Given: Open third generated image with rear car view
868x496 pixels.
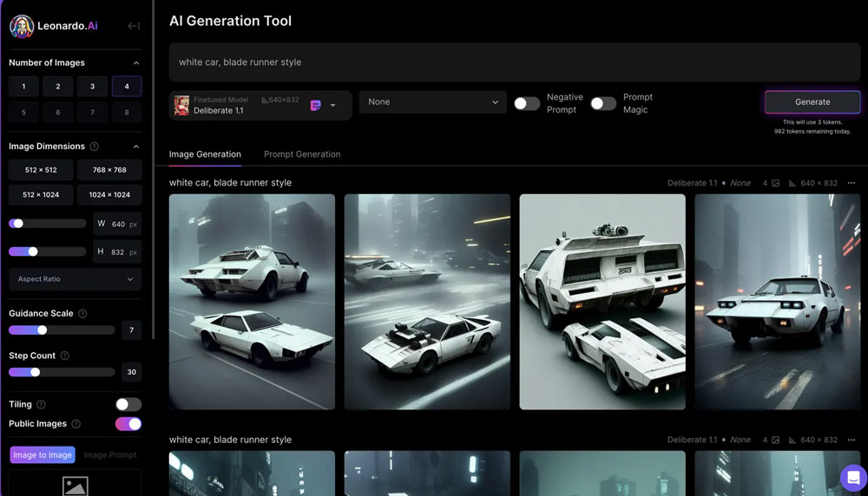Looking at the screenshot, I should (602, 302).
